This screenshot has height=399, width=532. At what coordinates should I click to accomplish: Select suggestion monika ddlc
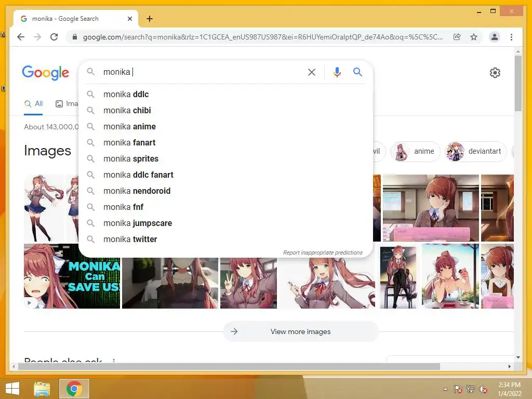coord(225,95)
